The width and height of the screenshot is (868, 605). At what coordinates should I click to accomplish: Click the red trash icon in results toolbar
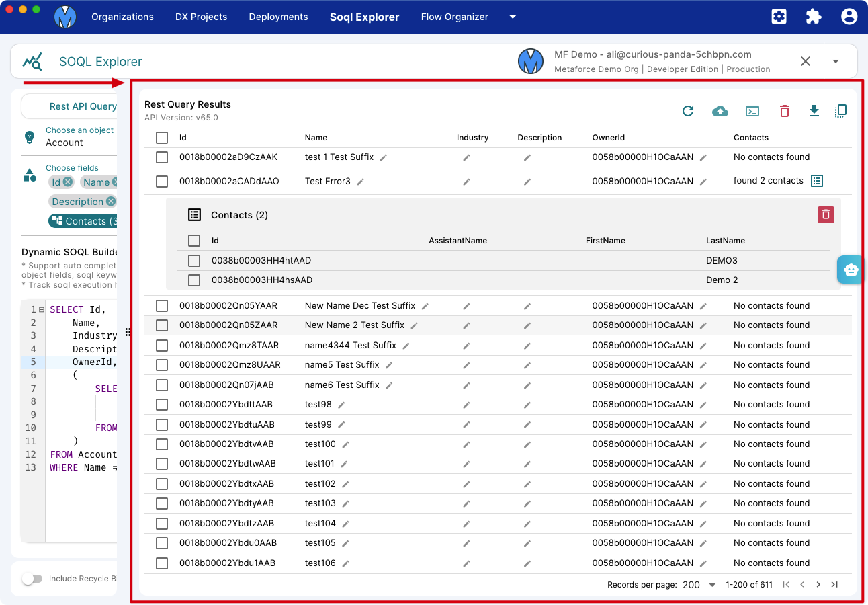pos(785,111)
